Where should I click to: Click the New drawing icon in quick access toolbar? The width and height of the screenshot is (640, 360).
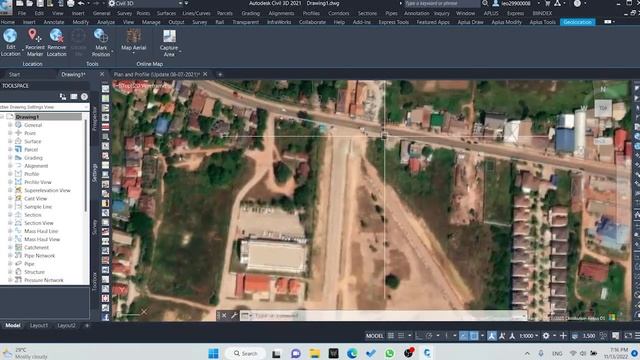19,3
